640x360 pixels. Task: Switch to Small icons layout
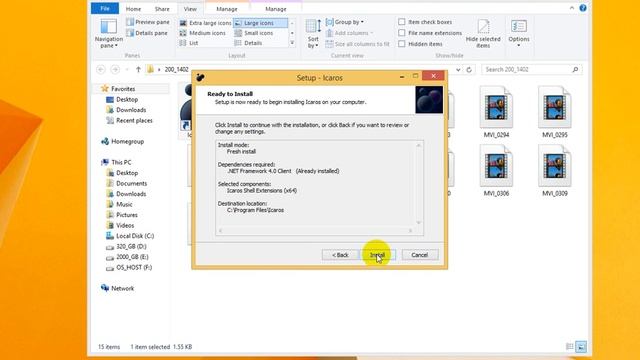(x=254, y=33)
